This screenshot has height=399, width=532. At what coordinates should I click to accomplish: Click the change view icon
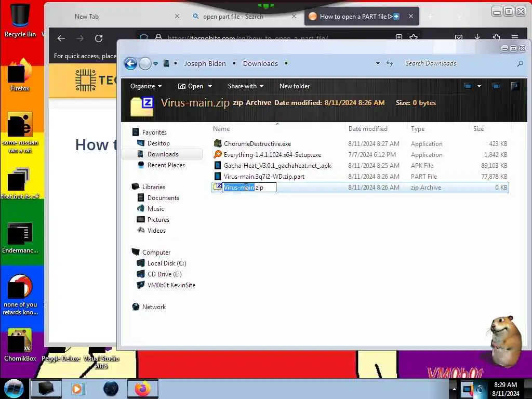point(468,86)
